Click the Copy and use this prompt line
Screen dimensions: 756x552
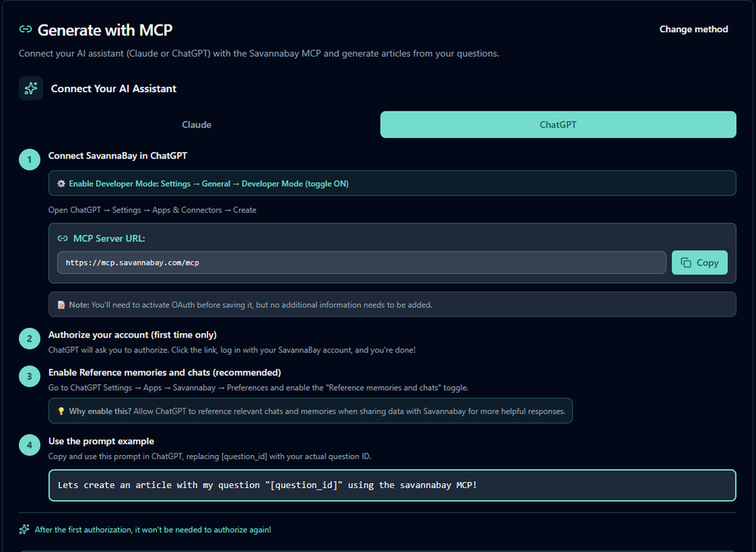pyautogui.click(x=210, y=456)
